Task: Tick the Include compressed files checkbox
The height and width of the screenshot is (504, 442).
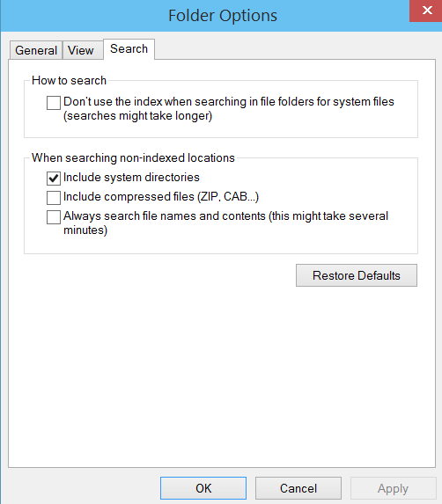Action: click(54, 198)
